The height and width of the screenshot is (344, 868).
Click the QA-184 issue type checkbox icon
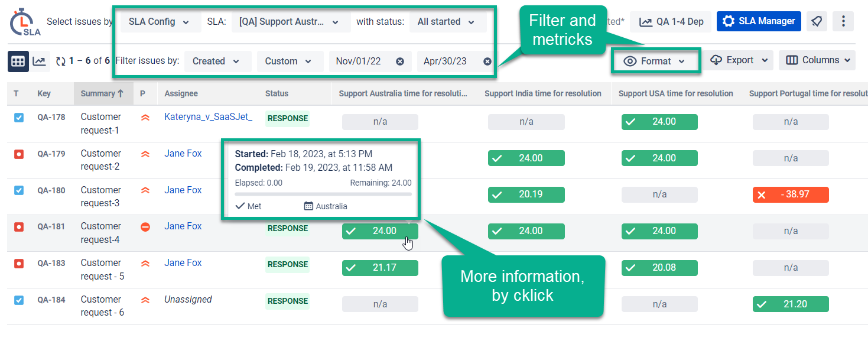(x=18, y=300)
